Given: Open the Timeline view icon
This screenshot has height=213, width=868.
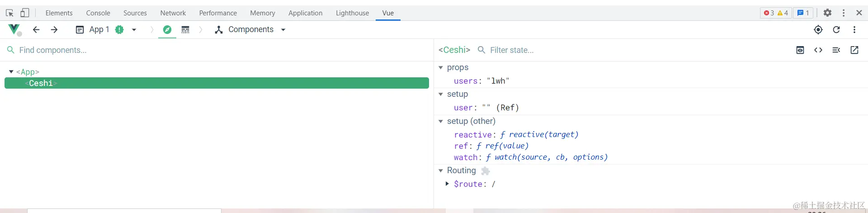Looking at the screenshot, I should click(185, 30).
